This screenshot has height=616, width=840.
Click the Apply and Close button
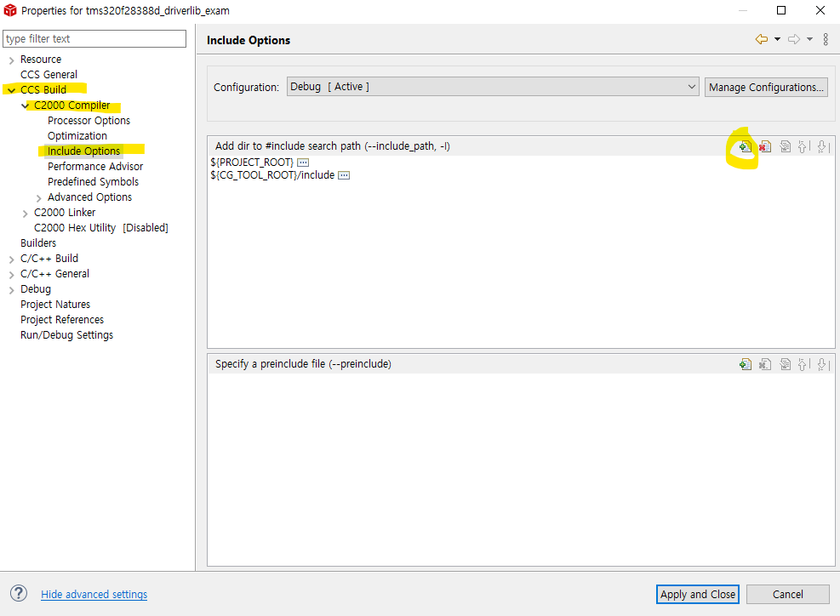[697, 594]
